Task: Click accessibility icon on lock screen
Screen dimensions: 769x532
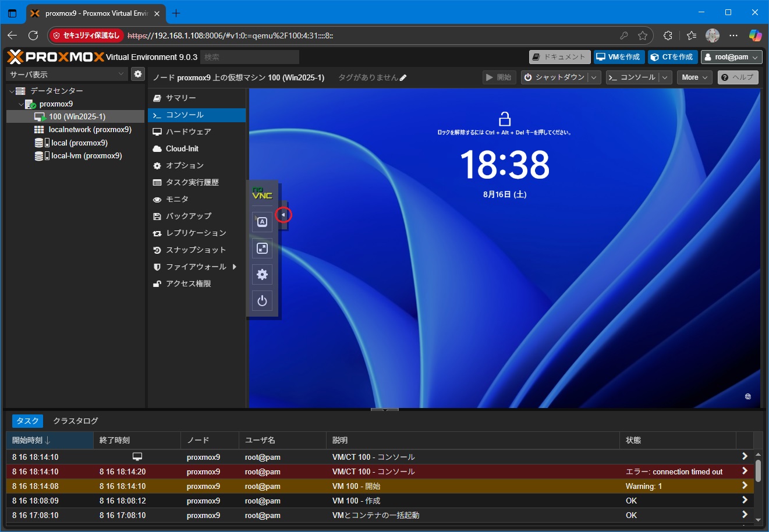Action: click(x=748, y=396)
